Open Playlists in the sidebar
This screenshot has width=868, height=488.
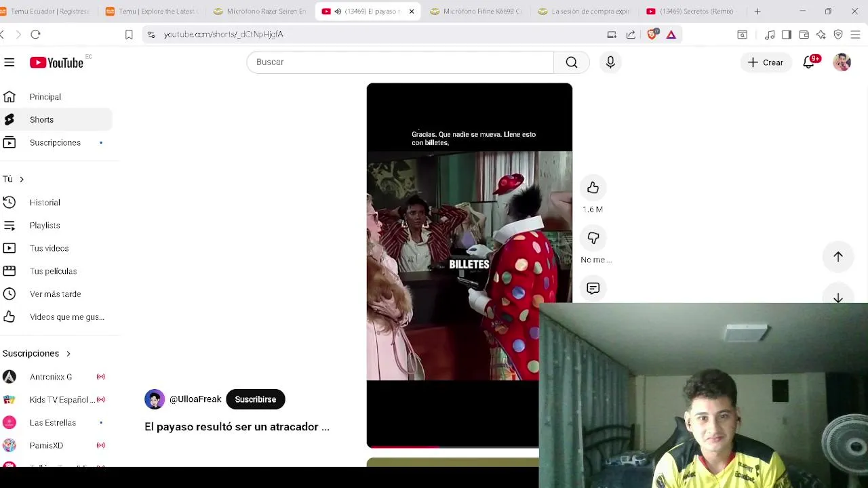pyautogui.click(x=56, y=226)
